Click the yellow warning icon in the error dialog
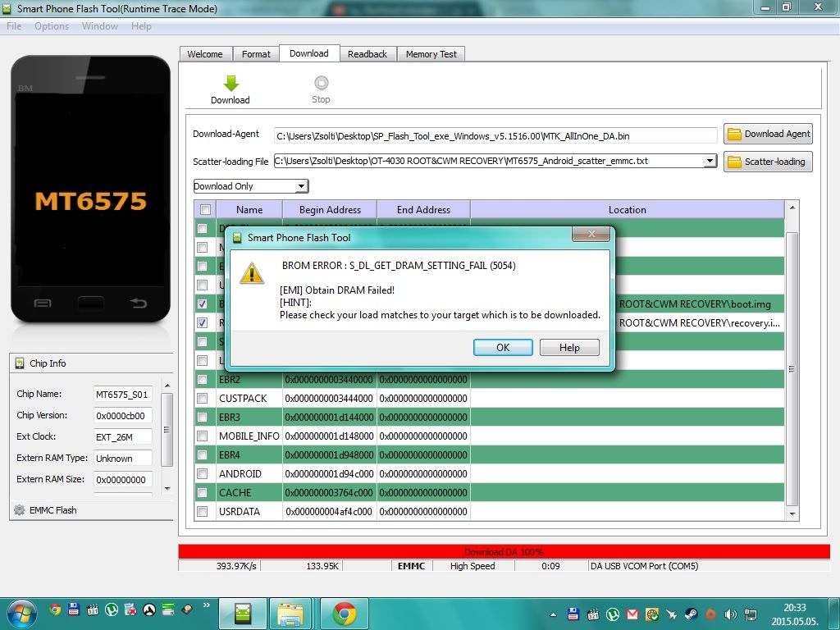 coord(251,272)
